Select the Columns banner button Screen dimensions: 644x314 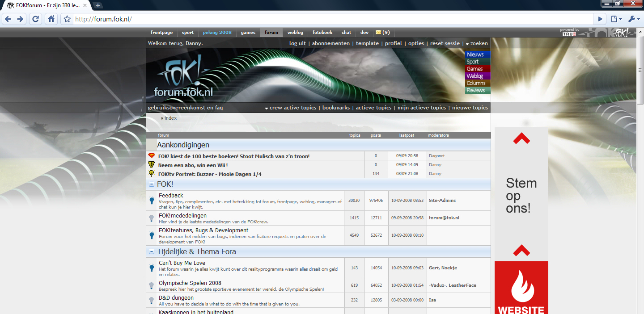[478, 83]
